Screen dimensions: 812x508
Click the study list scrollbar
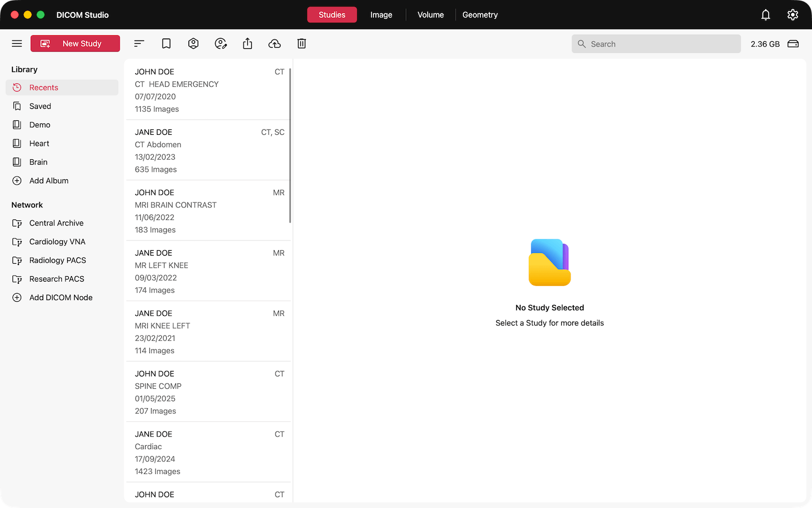(x=290, y=145)
